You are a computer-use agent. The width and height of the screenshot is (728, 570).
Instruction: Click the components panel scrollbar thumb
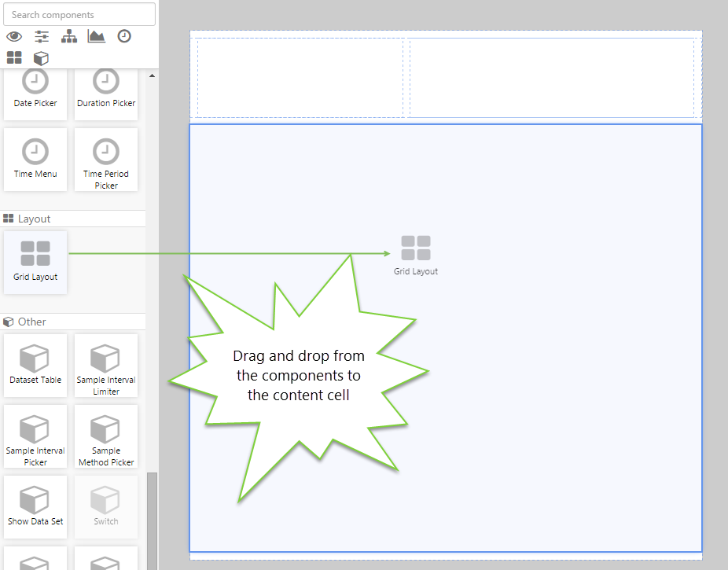pos(153,519)
